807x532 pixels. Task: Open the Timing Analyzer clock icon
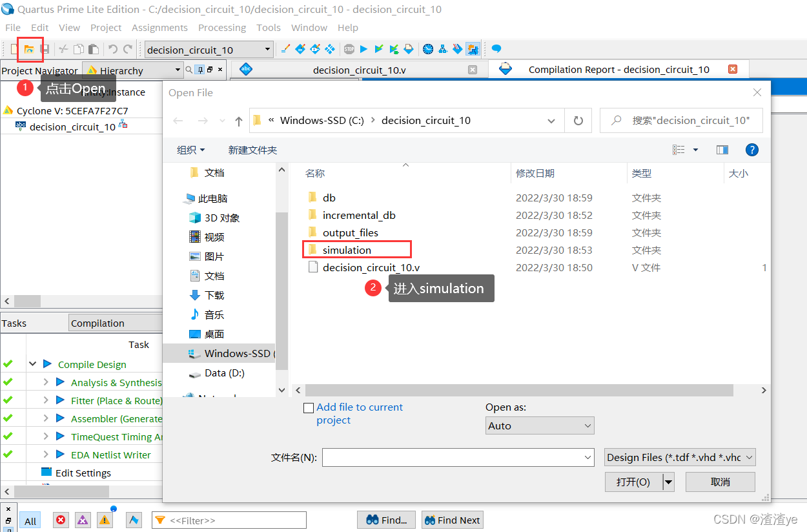428,49
